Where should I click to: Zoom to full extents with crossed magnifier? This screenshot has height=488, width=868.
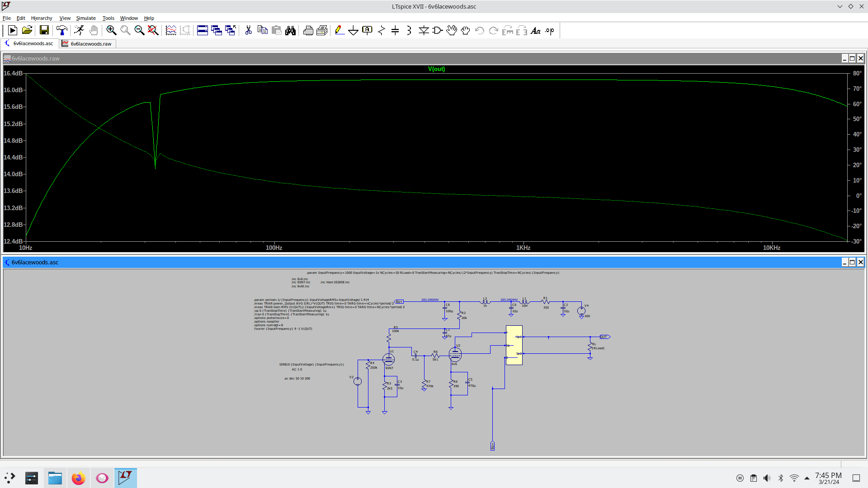tap(153, 30)
